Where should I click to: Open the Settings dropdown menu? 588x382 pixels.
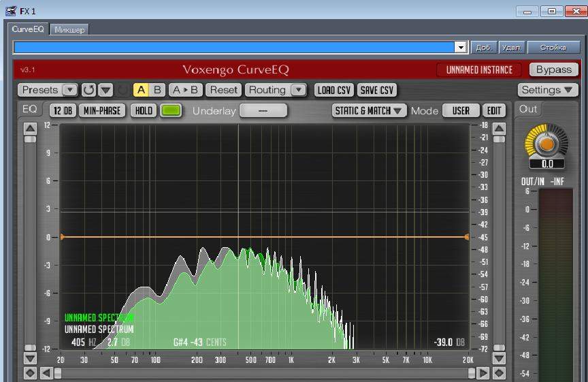(x=548, y=90)
